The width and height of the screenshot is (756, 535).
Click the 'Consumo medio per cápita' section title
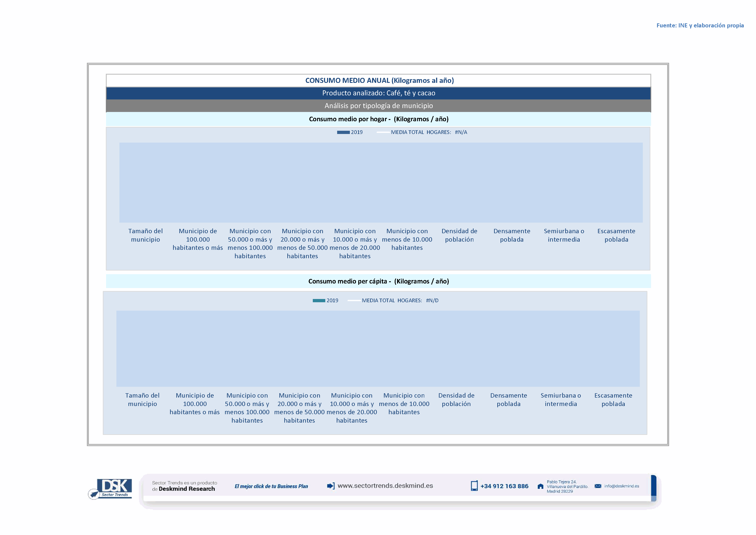(x=378, y=281)
